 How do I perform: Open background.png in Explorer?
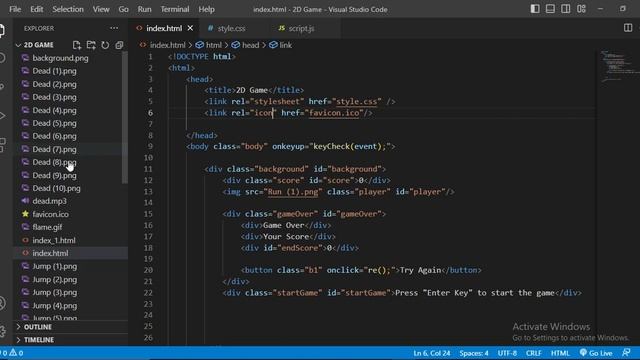click(60, 58)
